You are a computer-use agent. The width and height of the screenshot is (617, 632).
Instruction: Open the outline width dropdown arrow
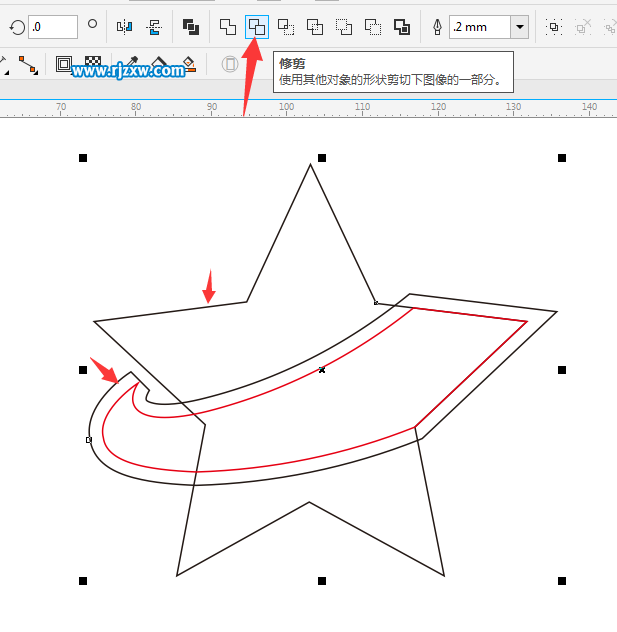click(x=520, y=27)
